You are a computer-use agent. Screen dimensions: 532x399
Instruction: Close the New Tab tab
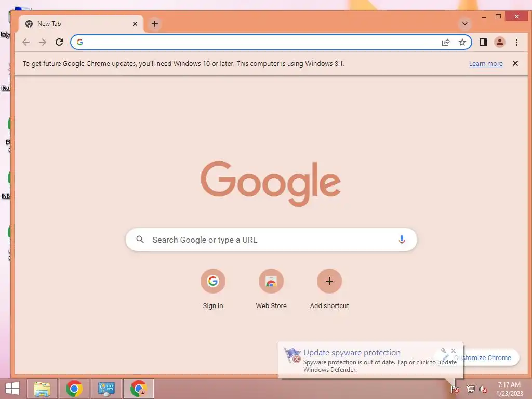(135, 24)
